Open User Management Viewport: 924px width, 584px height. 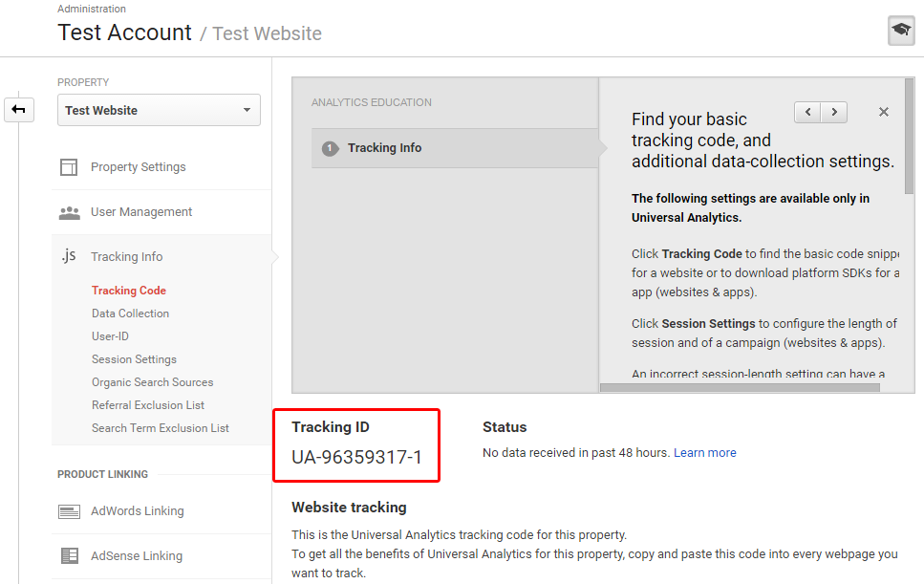coord(141,211)
